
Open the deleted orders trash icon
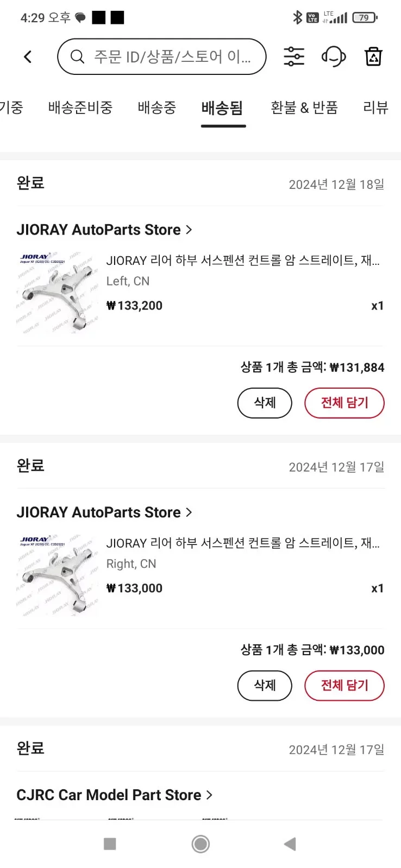pyautogui.click(x=373, y=56)
